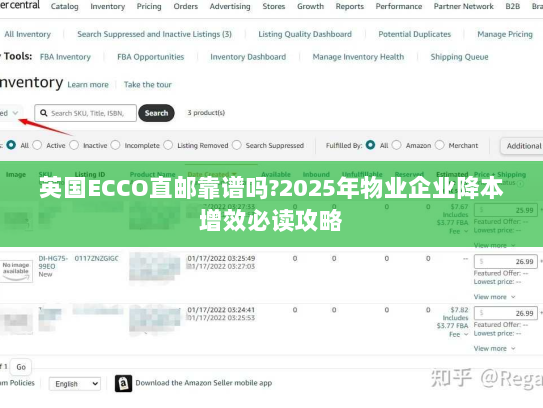Open the Partner Network menu
The height and width of the screenshot is (408, 543).
click(464, 7)
